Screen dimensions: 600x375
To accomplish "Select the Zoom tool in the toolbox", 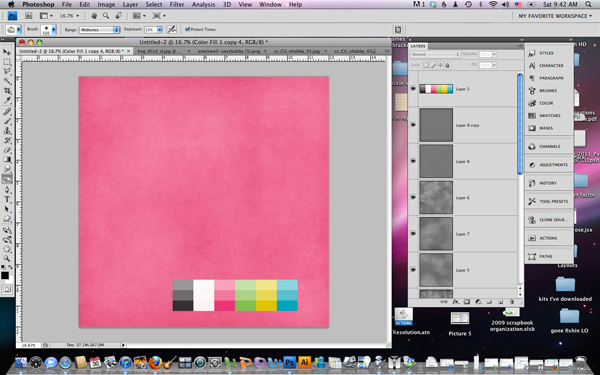I will click(7, 259).
